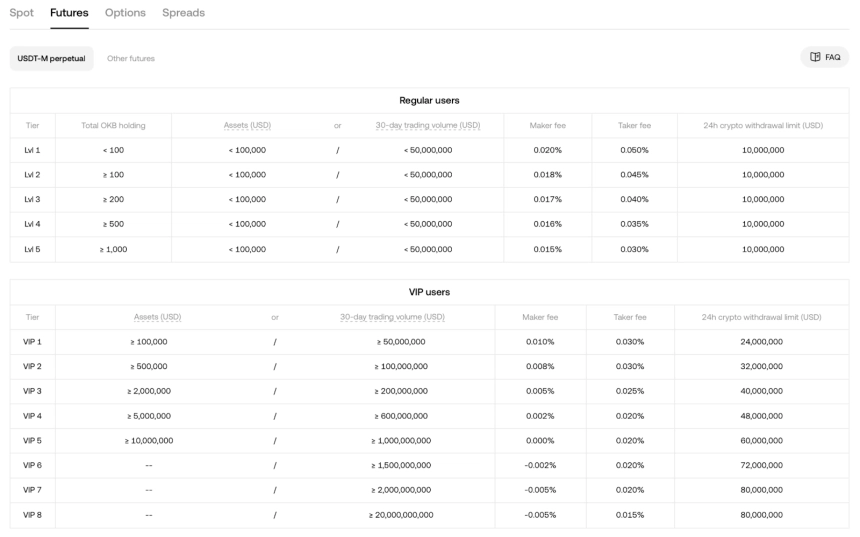Click VIP 6 maker fee value -0.002%
860x537 pixels.
click(540, 466)
